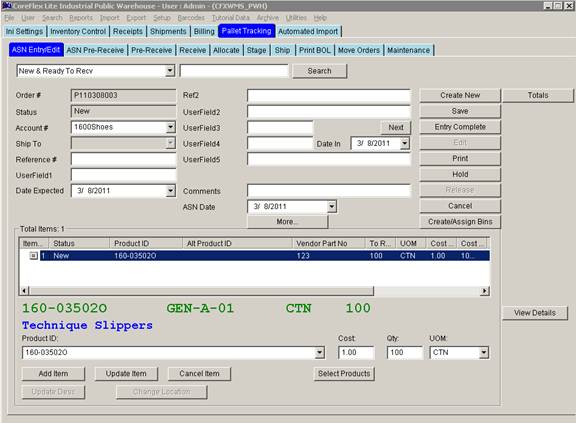Open the New & Ready To Recv filter dropdown
The height and width of the screenshot is (423, 576).
click(170, 70)
